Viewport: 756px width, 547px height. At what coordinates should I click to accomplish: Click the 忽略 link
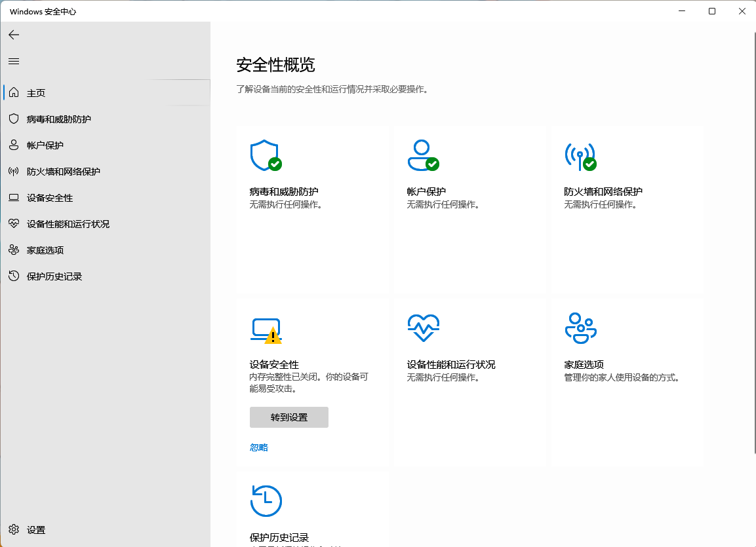pos(259,447)
